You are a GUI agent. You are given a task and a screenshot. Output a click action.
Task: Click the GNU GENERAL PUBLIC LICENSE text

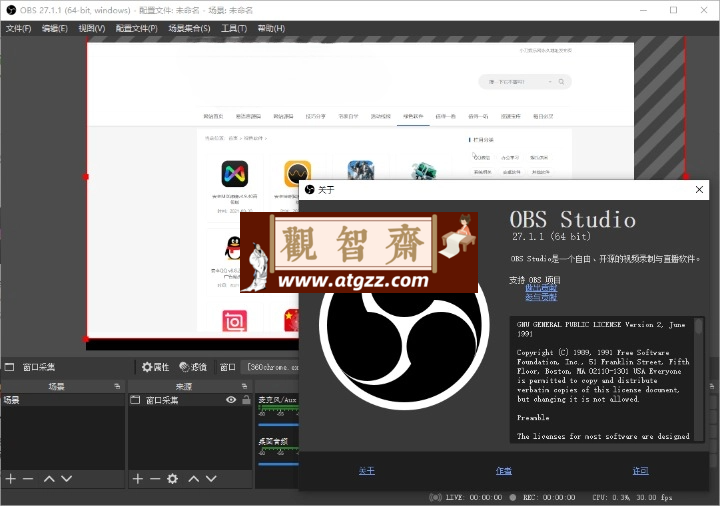click(601, 329)
